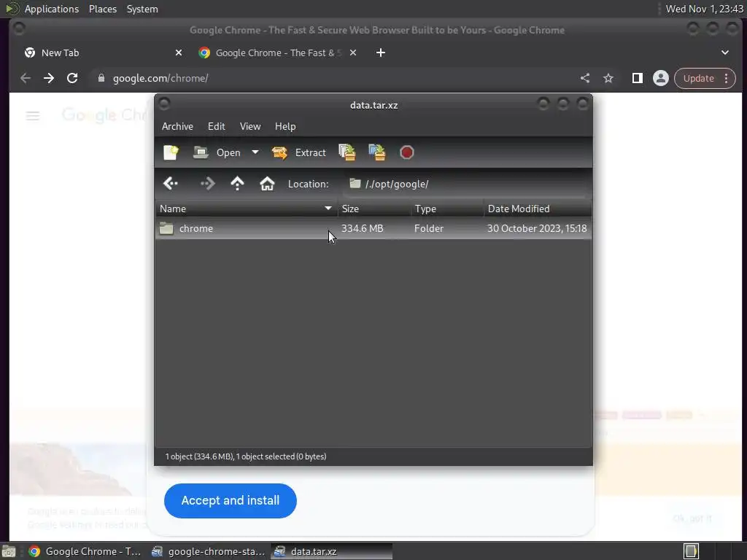Viewport: 747px width, 560px height.
Task: Bookmark this page with the star icon
Action: (608, 78)
